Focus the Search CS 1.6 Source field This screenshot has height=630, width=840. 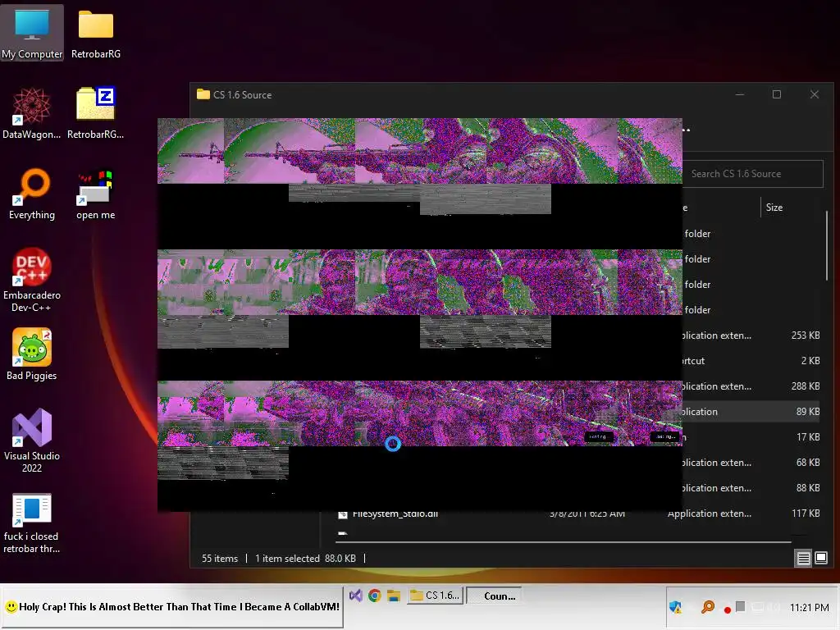click(x=753, y=174)
